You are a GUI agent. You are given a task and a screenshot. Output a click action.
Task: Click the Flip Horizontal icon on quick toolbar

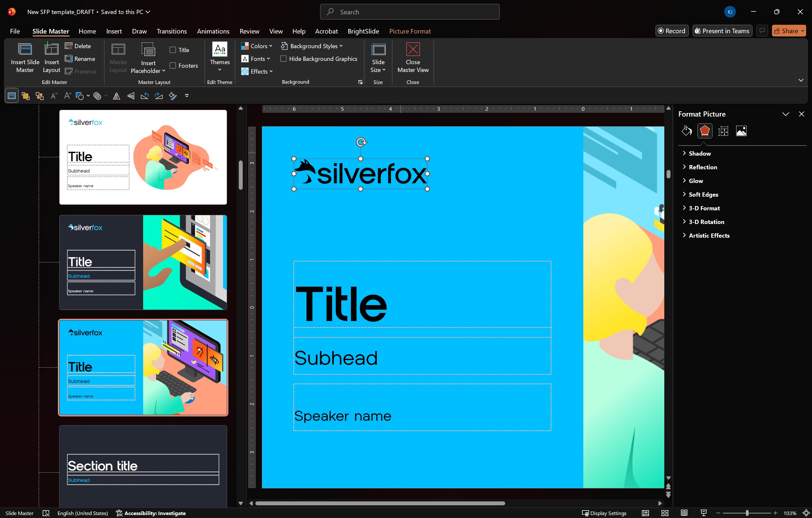point(116,96)
